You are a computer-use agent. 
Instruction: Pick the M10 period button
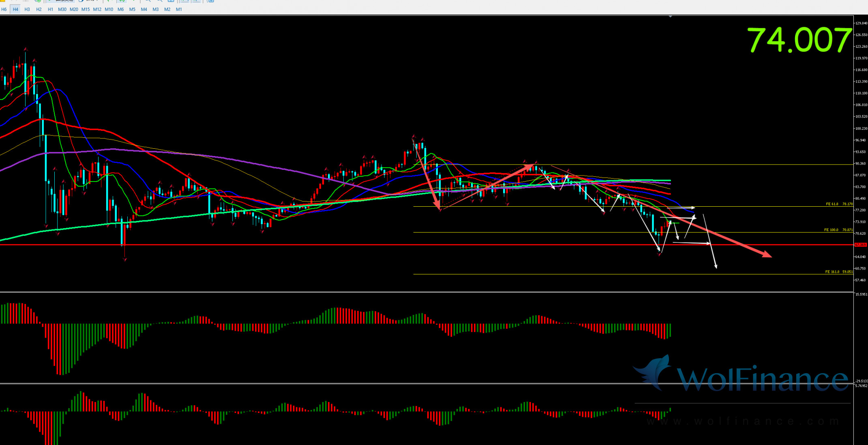(109, 9)
